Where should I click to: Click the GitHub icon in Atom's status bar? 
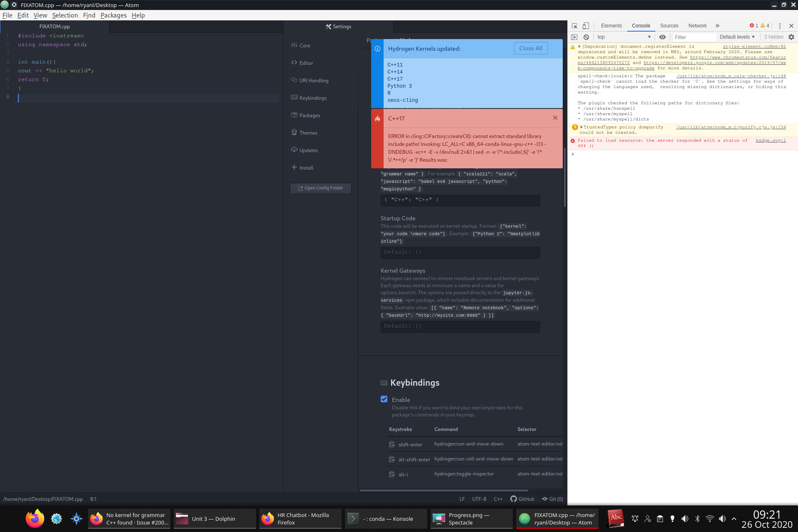[x=514, y=499]
